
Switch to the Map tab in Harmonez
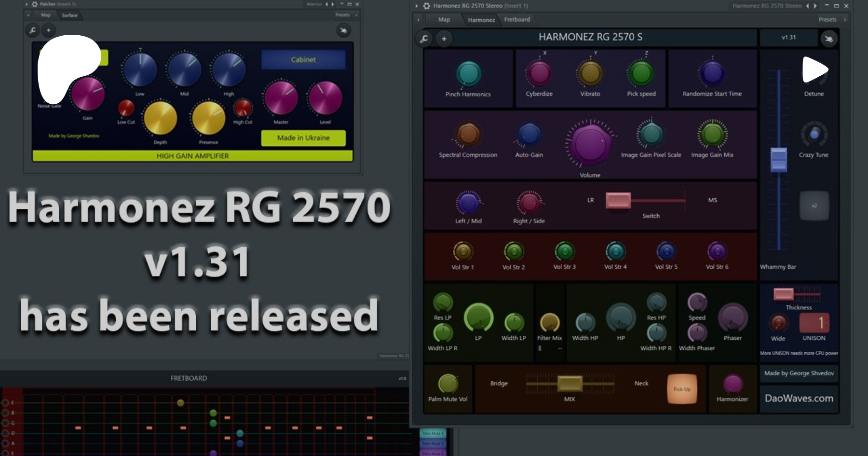pos(444,19)
